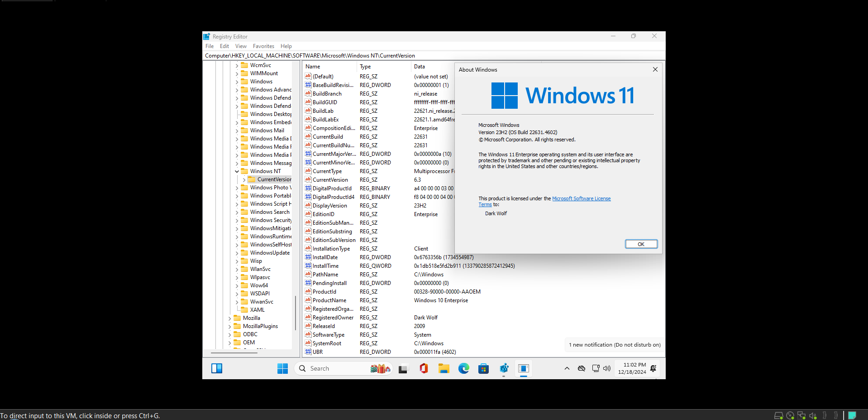Open the Widgets panel on the taskbar

point(217,368)
